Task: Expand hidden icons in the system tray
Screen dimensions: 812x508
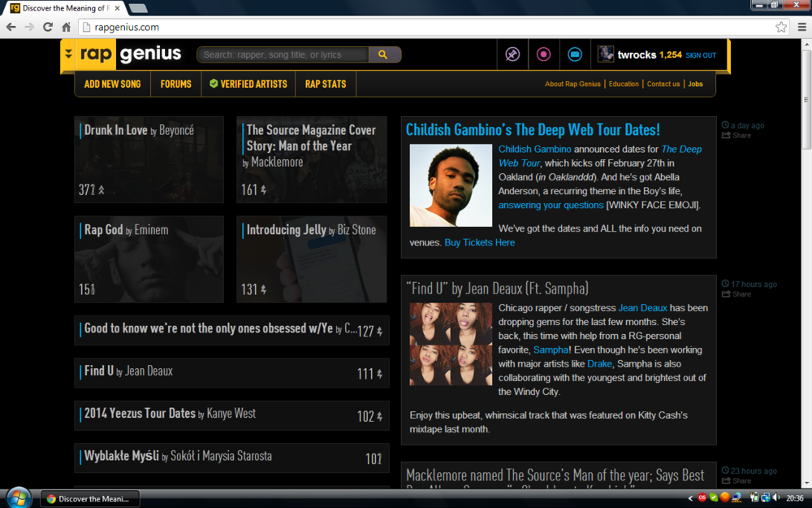Action: pyautogui.click(x=690, y=497)
